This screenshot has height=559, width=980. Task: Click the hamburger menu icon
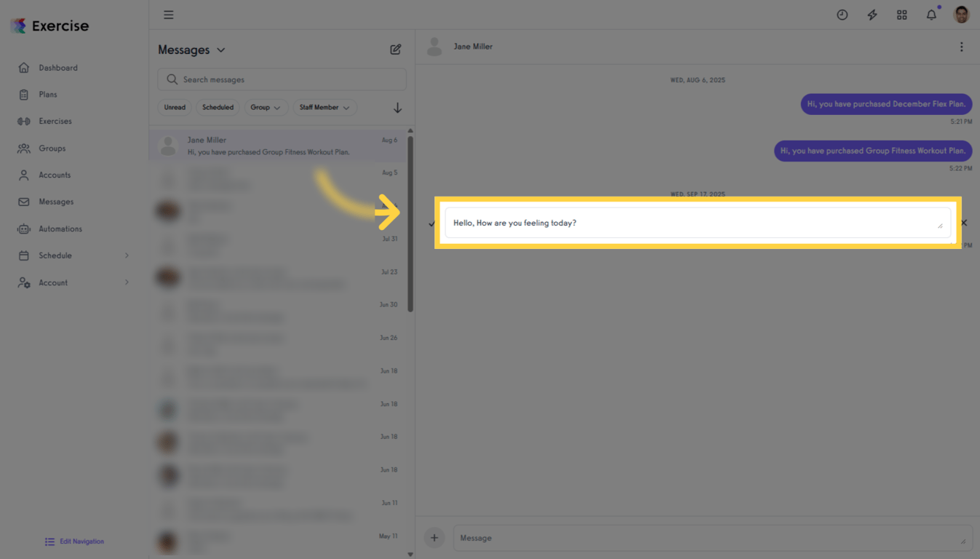point(168,14)
